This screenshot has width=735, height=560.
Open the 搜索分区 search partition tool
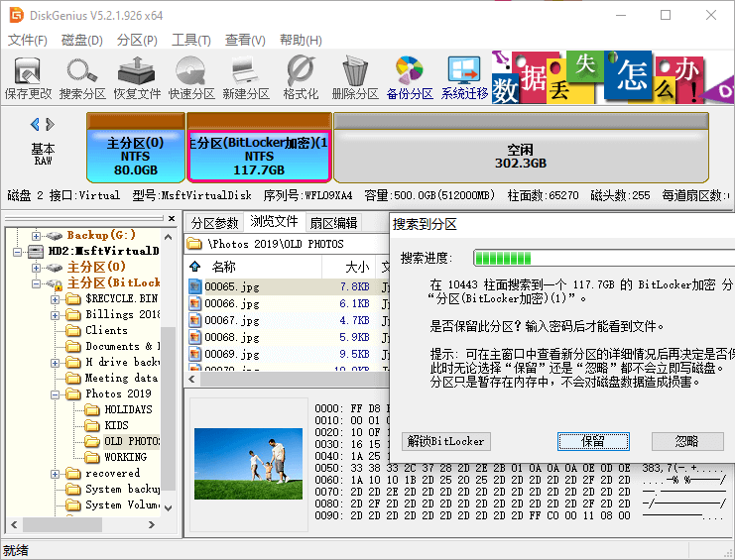click(x=82, y=77)
